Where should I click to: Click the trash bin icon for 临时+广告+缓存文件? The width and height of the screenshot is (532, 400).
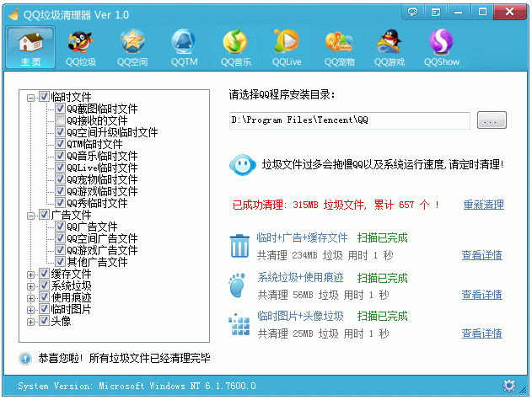240,246
